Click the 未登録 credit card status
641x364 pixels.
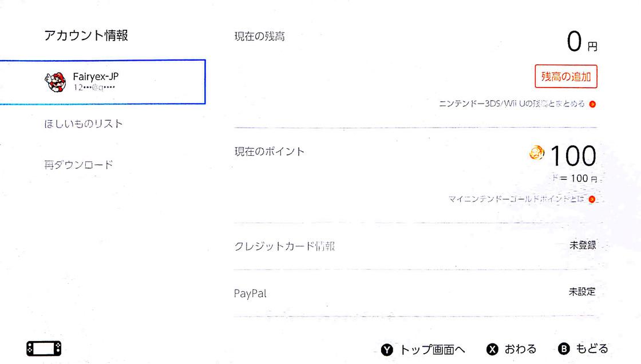pyautogui.click(x=582, y=245)
